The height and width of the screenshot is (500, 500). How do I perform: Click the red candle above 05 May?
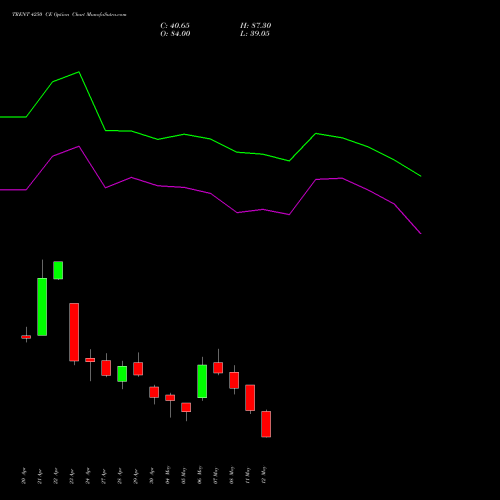point(186,407)
